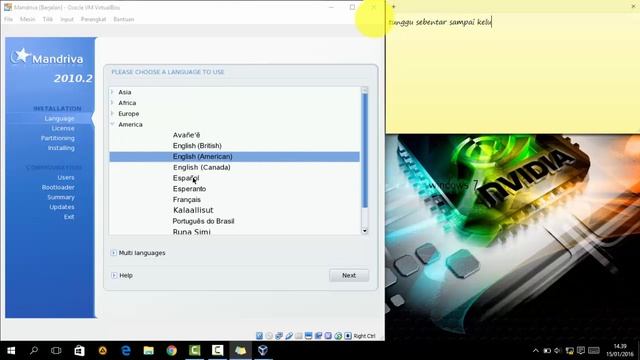The image size is (640, 360).
Task: Click the network adapters status icon
Action: (x=279, y=336)
